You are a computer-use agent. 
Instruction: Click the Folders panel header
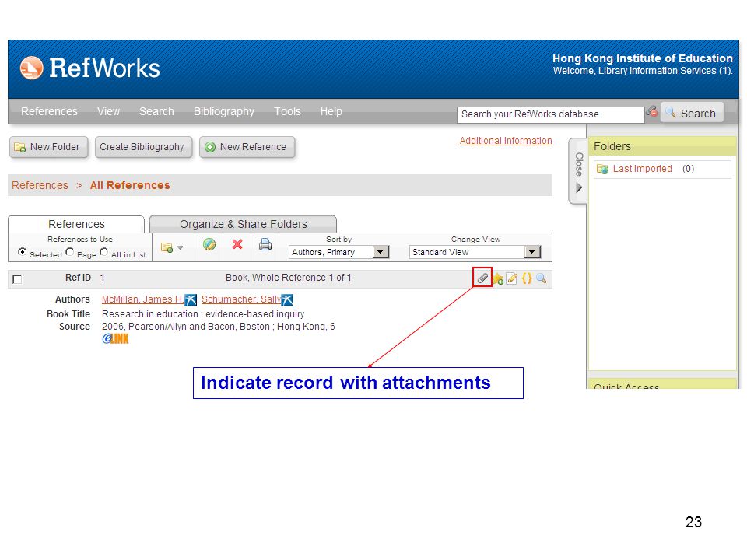click(662, 146)
